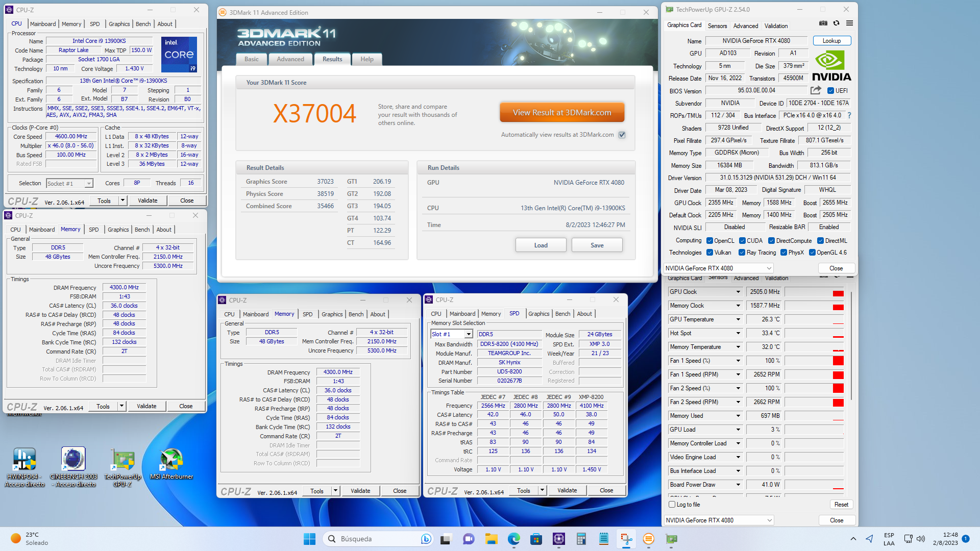The height and width of the screenshot is (551, 980).
Task: Open the CINEBENCH 2003 desktop shortcut
Action: [73, 467]
